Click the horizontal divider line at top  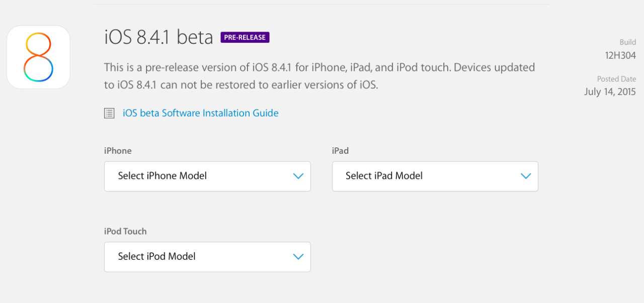click(x=321, y=5)
